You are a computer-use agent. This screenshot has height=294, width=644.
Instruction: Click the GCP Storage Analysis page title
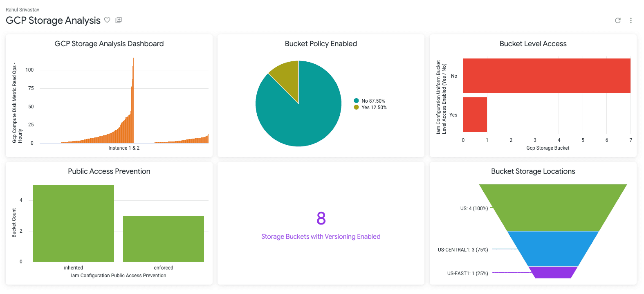tap(53, 20)
